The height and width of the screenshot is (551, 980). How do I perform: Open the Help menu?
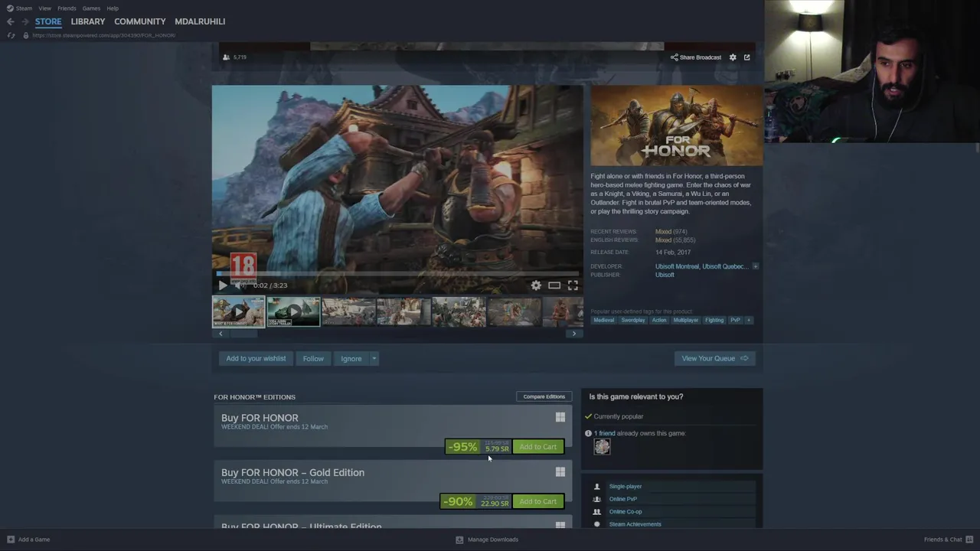coord(113,8)
